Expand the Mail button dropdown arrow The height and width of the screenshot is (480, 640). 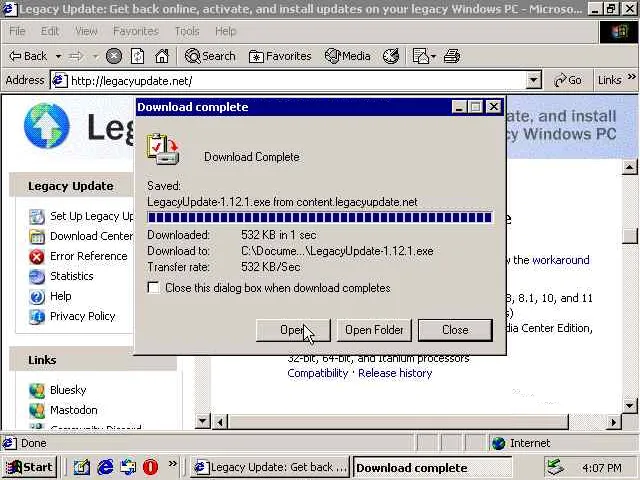tap(433, 56)
